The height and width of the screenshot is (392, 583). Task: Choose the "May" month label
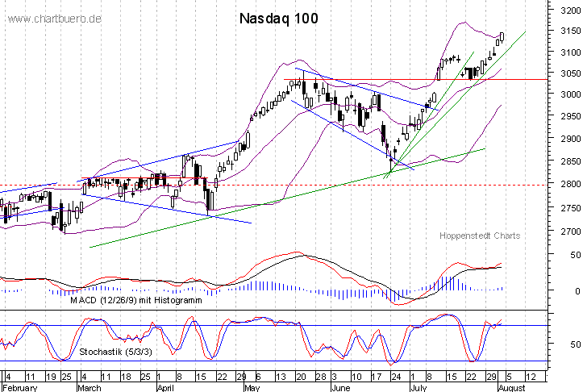(252, 388)
